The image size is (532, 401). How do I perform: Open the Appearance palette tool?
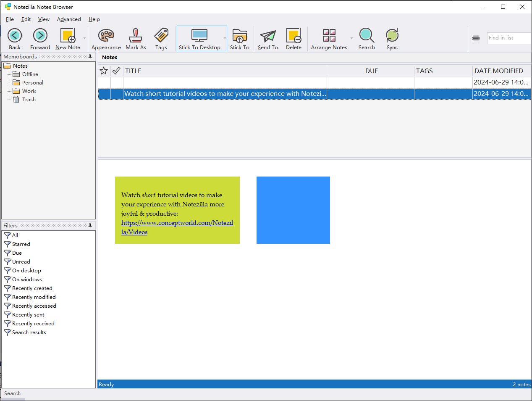tap(106, 36)
